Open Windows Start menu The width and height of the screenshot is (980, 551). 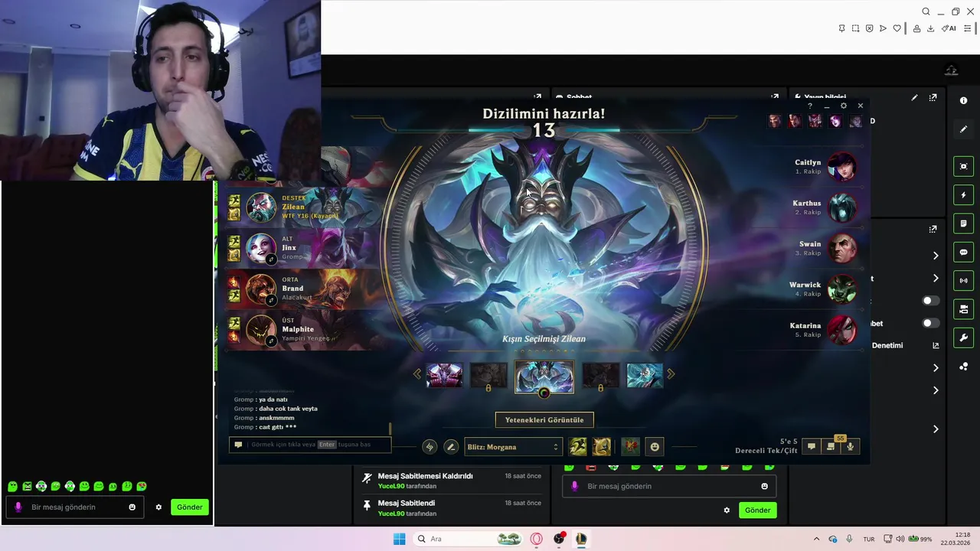399,539
